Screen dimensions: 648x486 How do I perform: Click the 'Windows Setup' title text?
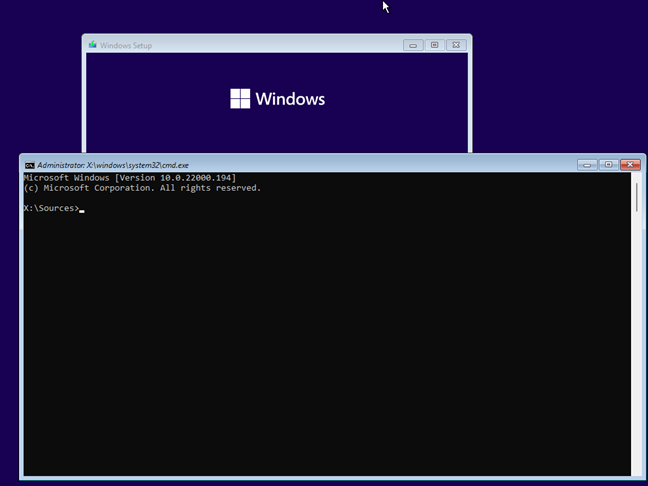click(126, 45)
